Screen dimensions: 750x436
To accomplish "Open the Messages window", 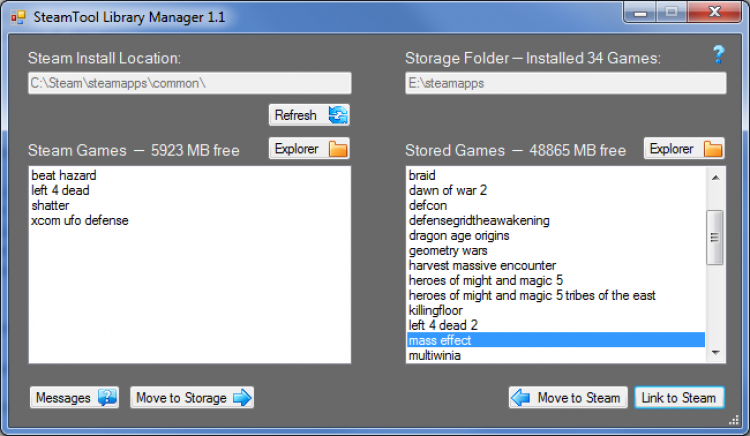I will coord(74,397).
